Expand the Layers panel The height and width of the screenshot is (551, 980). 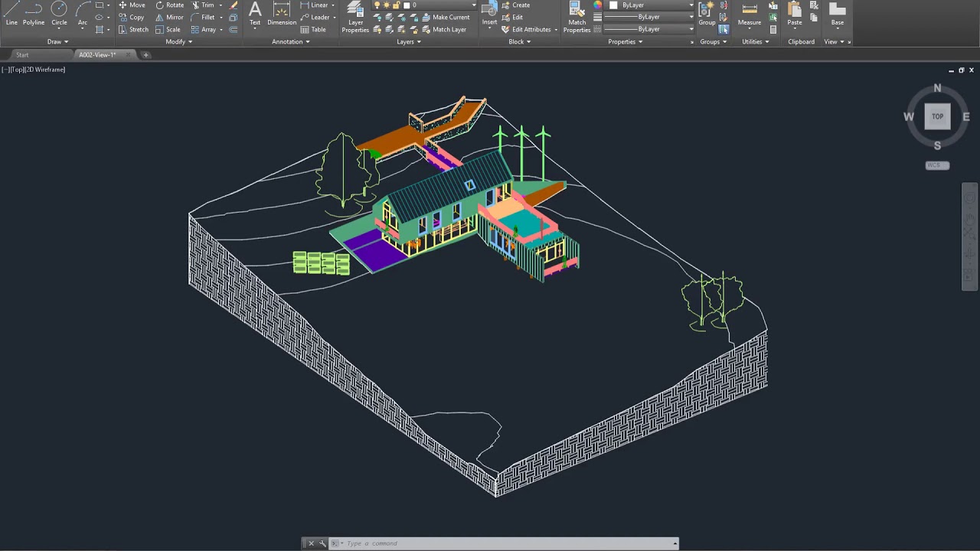coord(409,41)
